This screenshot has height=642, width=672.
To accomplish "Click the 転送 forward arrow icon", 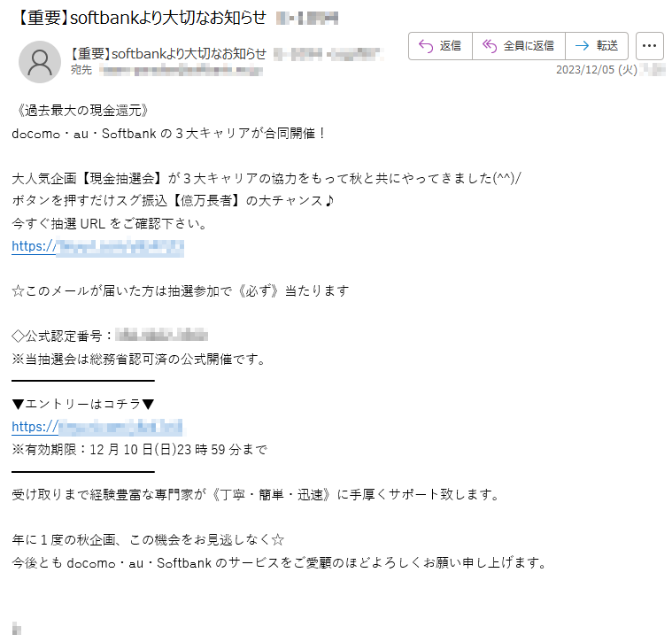I will 582,46.
